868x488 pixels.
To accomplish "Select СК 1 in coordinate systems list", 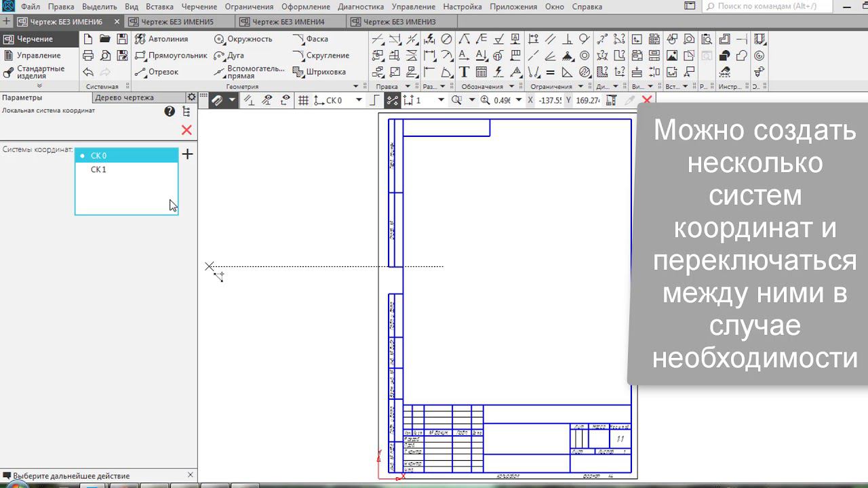I will click(126, 169).
